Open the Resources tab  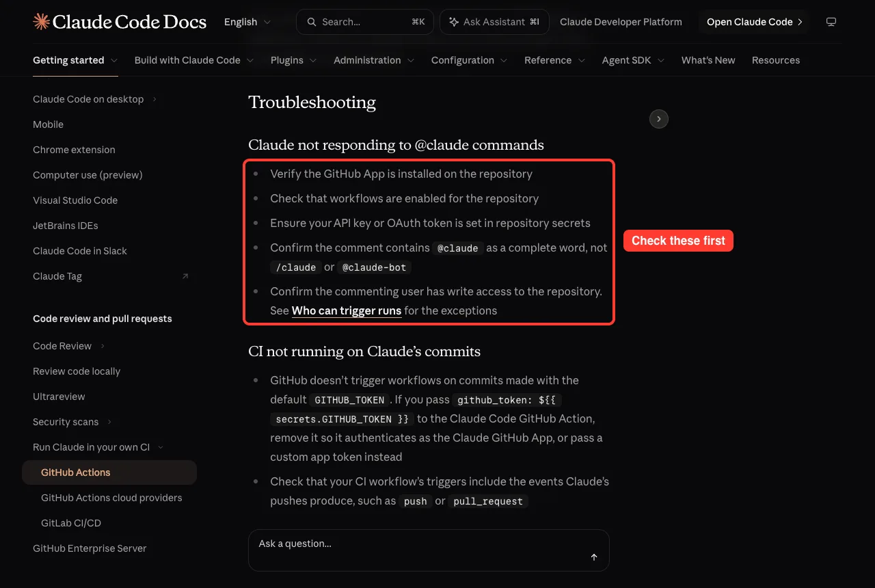point(776,60)
